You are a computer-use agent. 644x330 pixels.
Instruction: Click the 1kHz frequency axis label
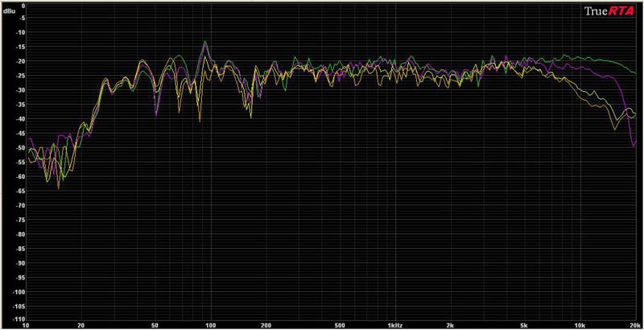click(x=394, y=325)
